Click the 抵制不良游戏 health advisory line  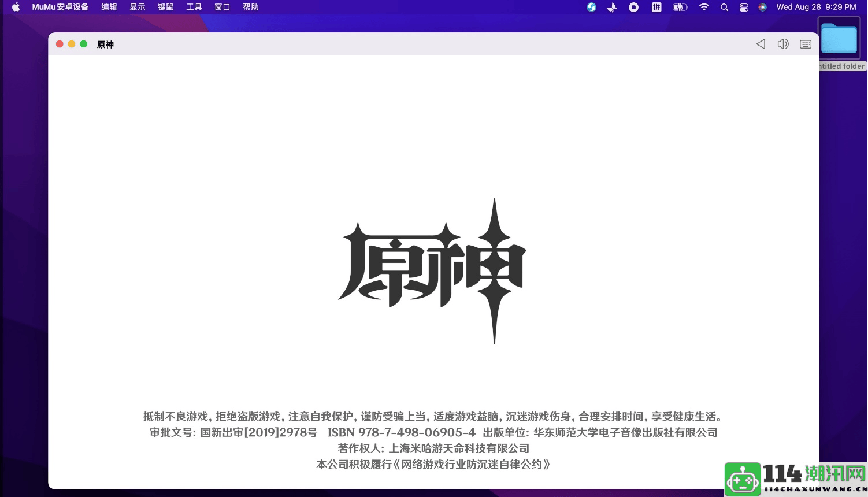[432, 416]
